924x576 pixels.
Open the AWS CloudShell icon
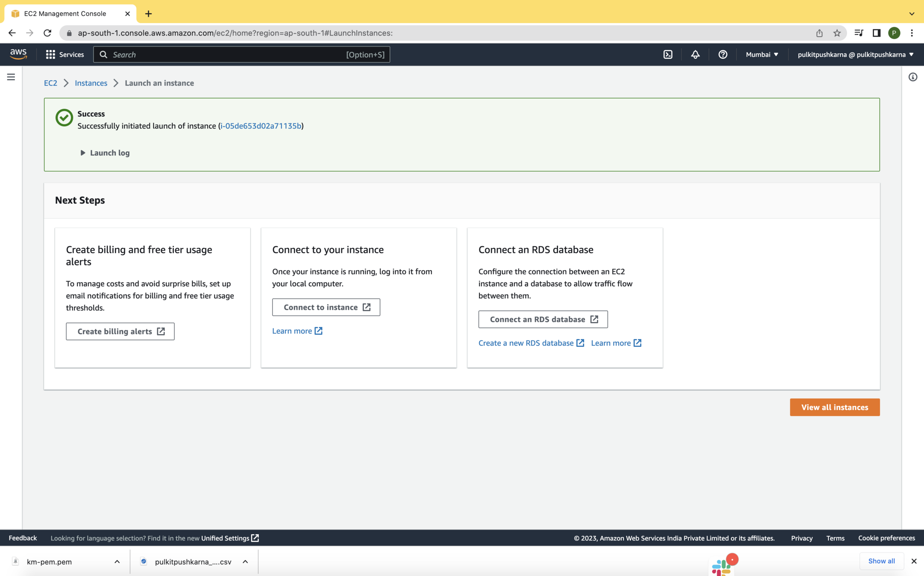pos(668,55)
